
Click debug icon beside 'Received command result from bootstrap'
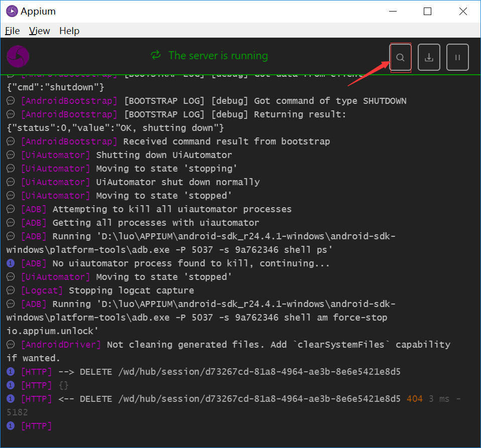tap(11, 141)
